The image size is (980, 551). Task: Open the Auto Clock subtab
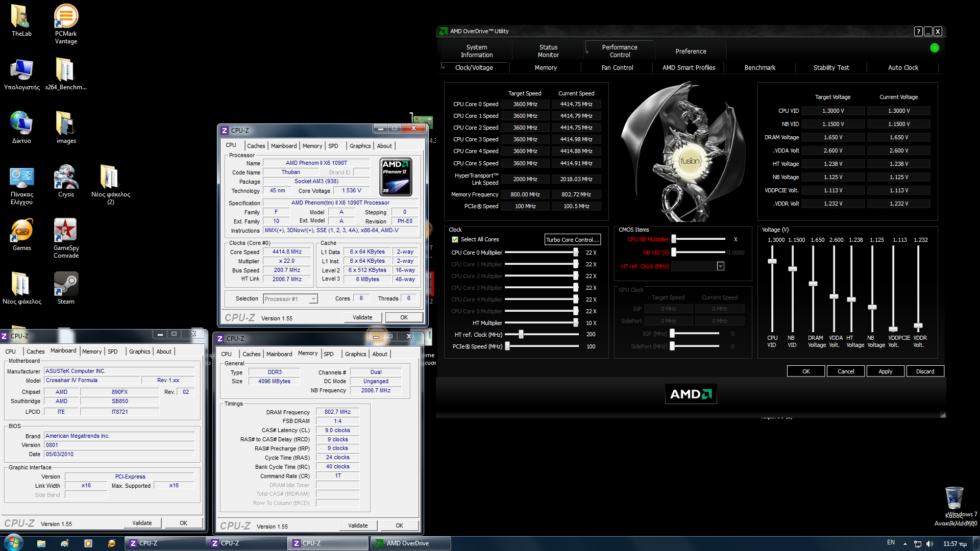[903, 68]
